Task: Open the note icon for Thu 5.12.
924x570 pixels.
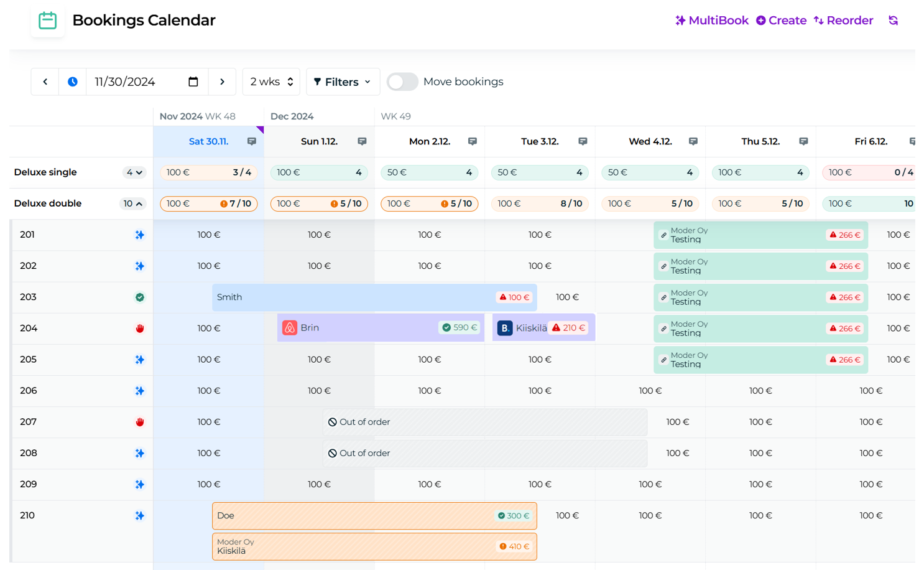Action: tap(803, 141)
